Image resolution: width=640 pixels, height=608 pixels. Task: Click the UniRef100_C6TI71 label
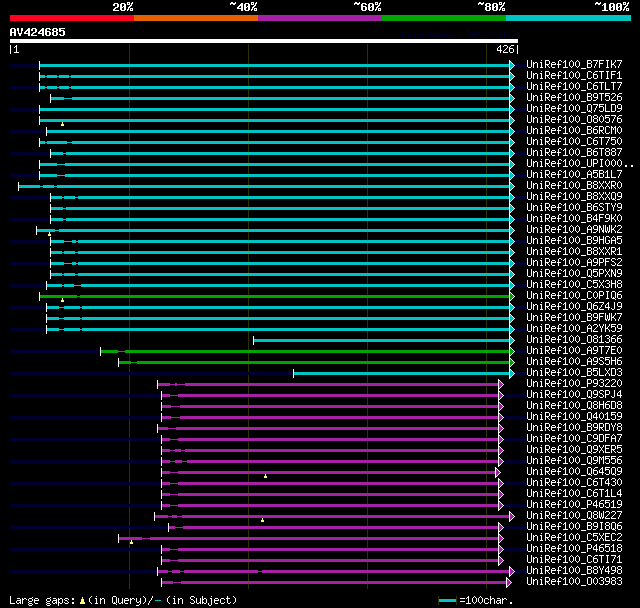pos(574,560)
